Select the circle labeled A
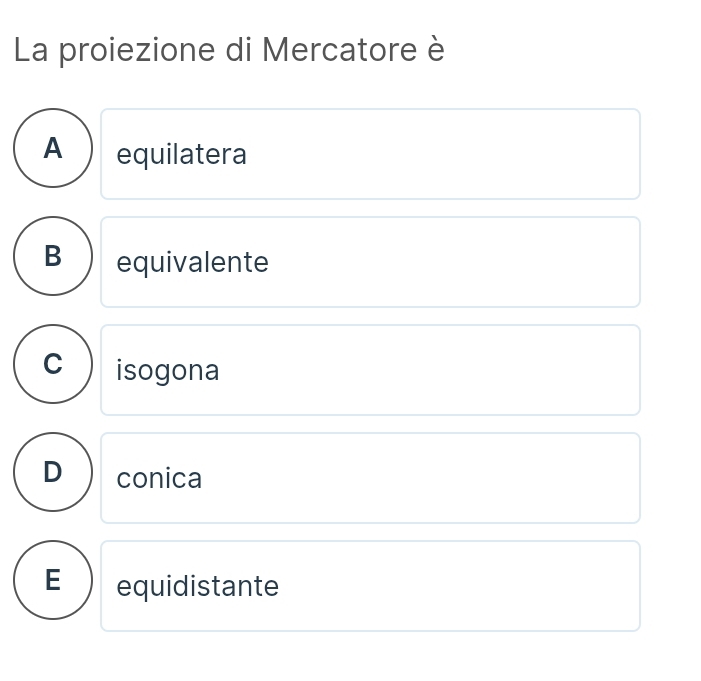 coord(54,148)
